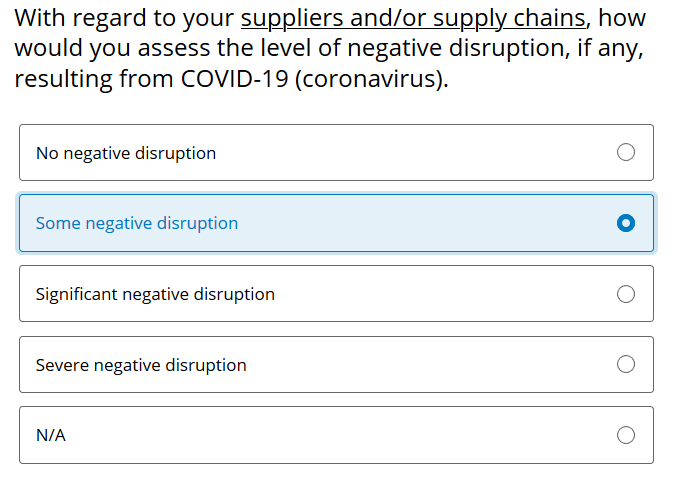
Task: Click inside the 'Significant negative disruption' box
Action: (x=337, y=294)
